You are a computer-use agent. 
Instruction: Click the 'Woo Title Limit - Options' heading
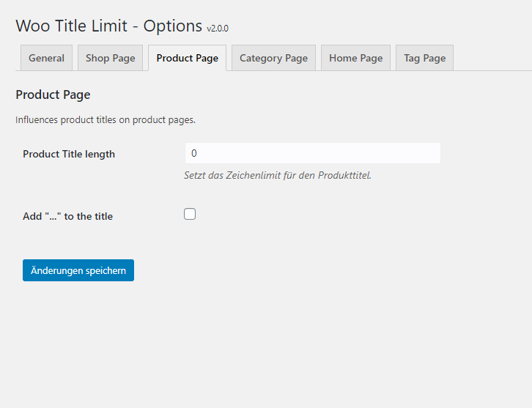(109, 26)
